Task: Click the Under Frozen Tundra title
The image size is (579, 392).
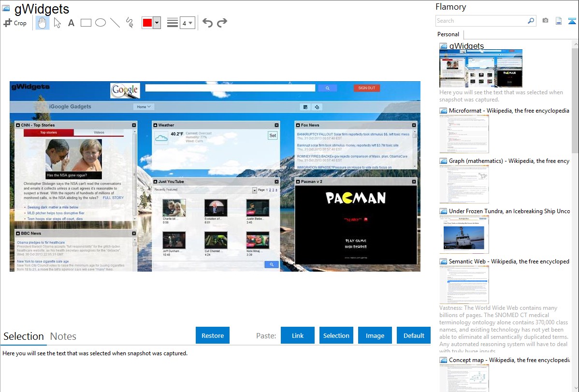Action: [509, 211]
